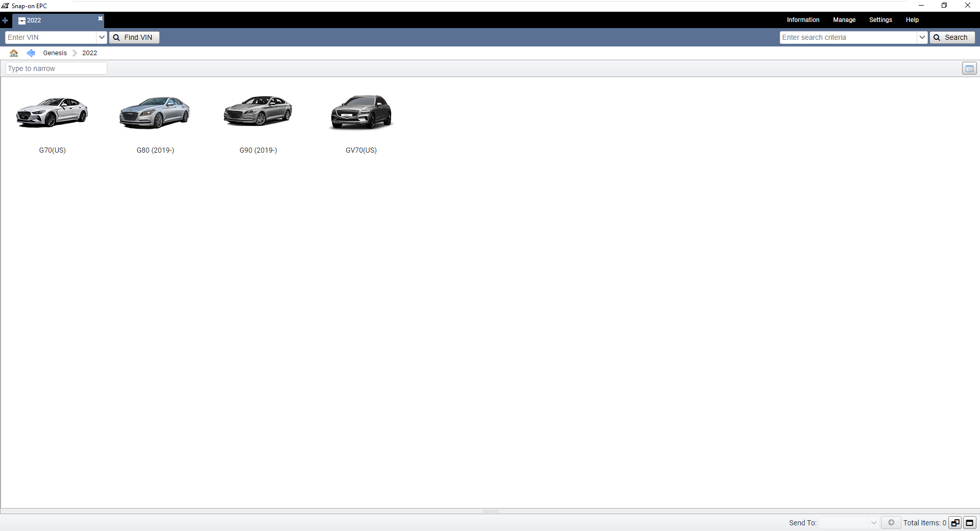Toggle the single window icon at bottom right
Screen dimensions: 980x531
(x=969, y=523)
